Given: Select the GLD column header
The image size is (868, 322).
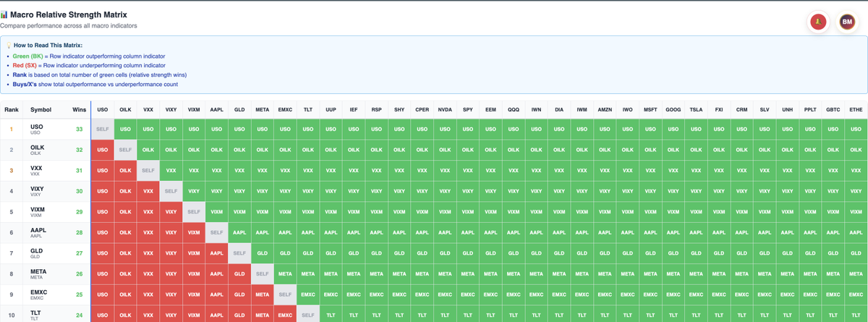Looking at the screenshot, I should 239,110.
